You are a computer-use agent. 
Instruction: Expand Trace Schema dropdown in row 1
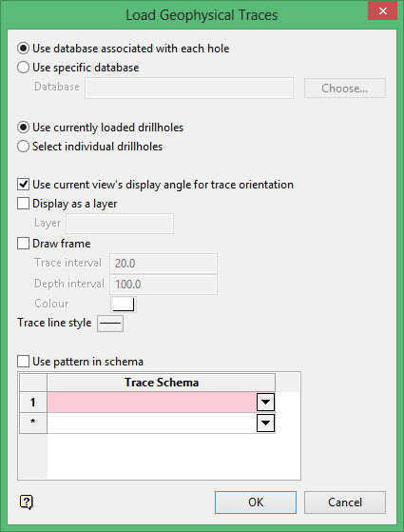click(x=265, y=403)
